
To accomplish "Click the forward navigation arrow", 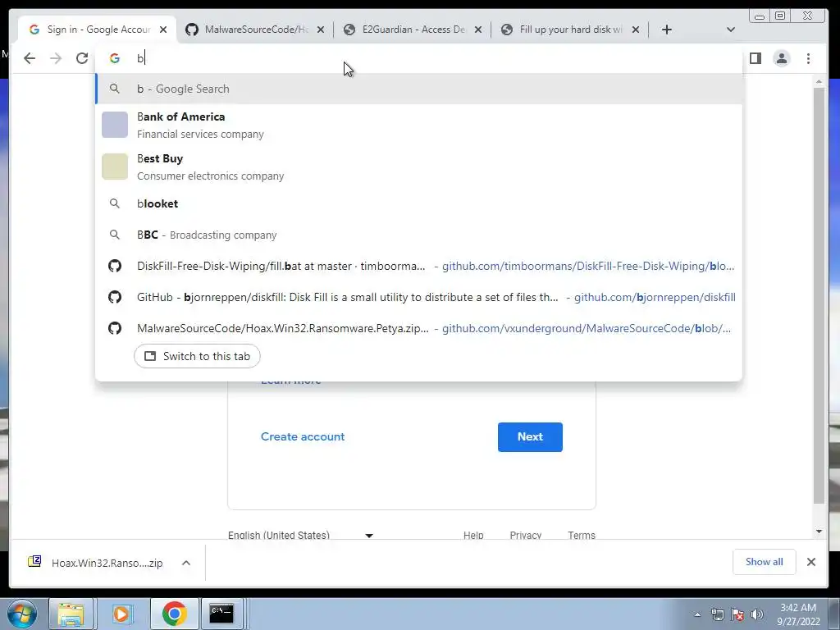I will [56, 58].
